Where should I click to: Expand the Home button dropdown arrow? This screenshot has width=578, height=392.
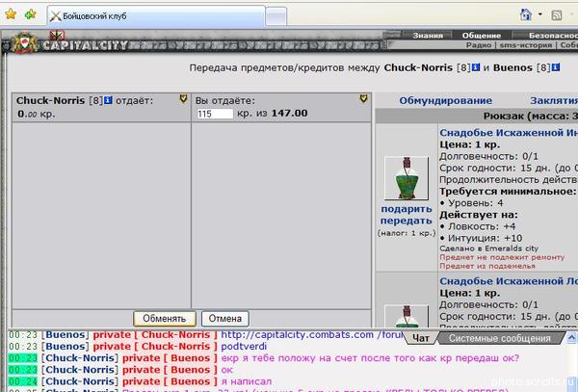tap(540, 14)
